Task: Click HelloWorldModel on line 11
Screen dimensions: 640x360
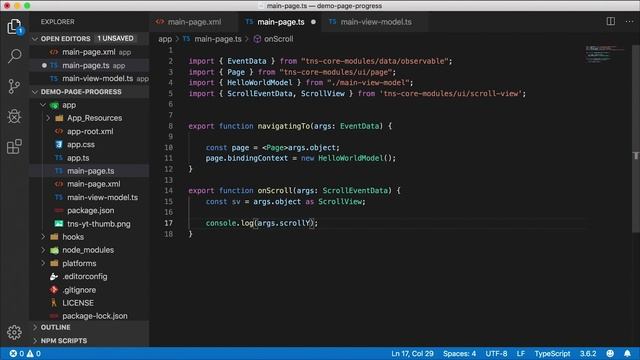Action: (351, 158)
